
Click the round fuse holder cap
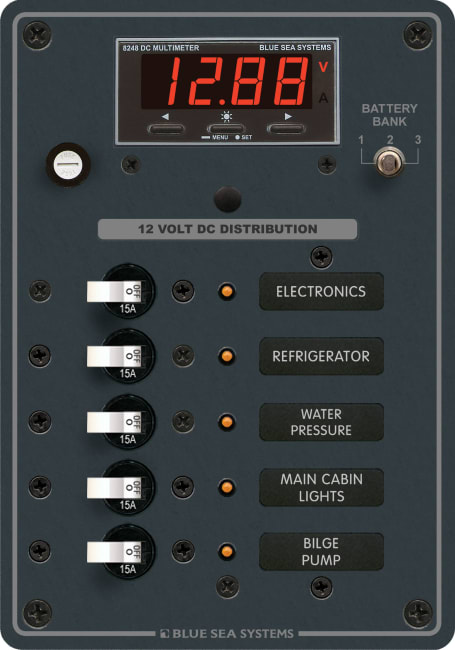[x=68, y=164]
